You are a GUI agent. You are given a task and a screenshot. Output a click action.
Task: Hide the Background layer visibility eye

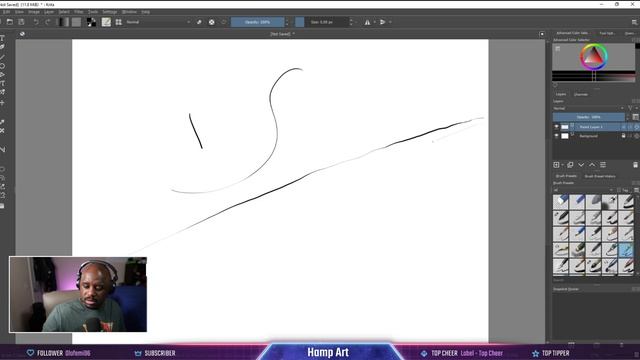[556, 136]
